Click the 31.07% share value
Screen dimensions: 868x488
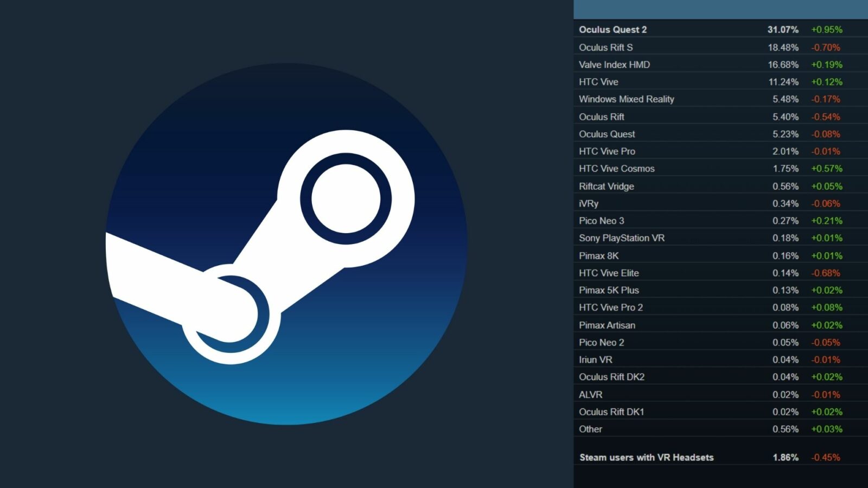(782, 30)
